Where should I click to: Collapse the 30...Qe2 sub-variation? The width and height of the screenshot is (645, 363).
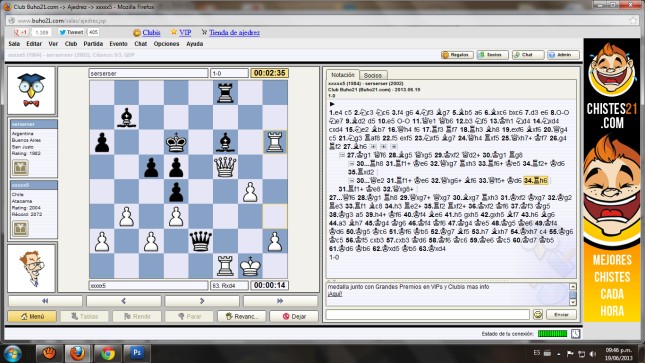click(351, 180)
